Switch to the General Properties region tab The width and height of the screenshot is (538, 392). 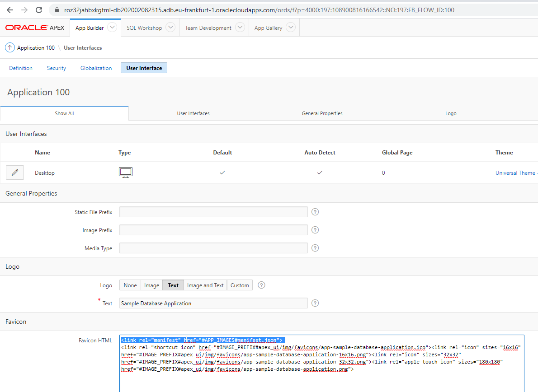322,113
